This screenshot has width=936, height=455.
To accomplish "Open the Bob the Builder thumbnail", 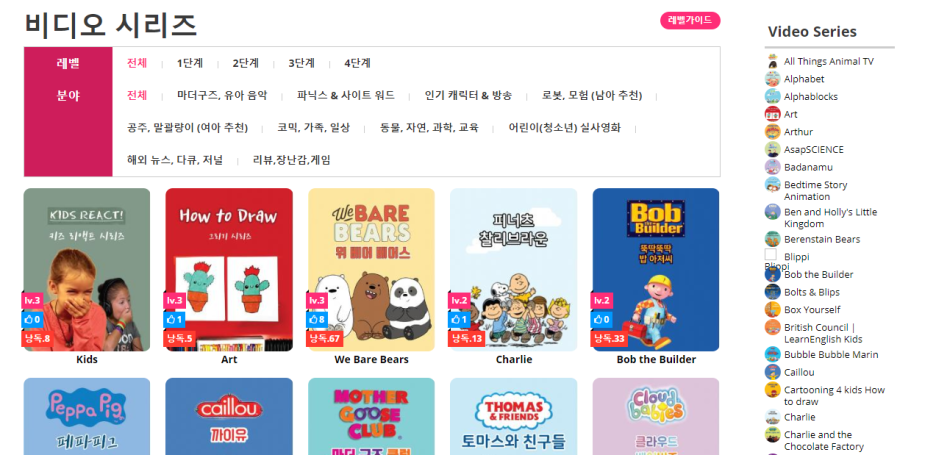I will [656, 270].
